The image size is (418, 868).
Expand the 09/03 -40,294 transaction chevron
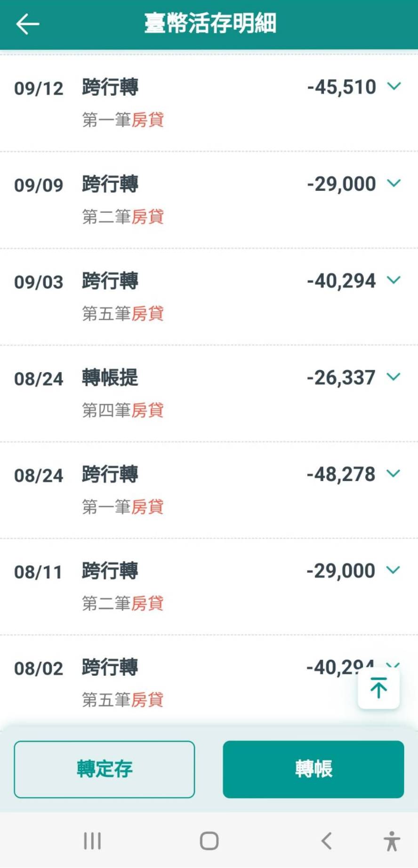tap(394, 279)
